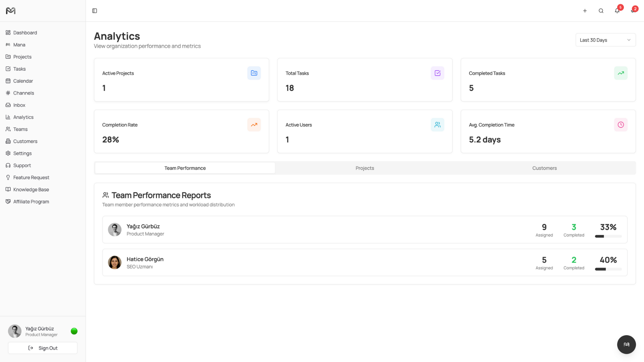The height and width of the screenshot is (362, 644).
Task: Click the Active Users people icon
Action: [x=437, y=125]
